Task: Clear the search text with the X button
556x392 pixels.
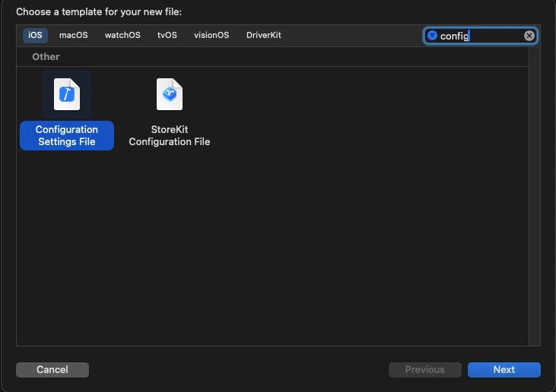Action: click(529, 36)
